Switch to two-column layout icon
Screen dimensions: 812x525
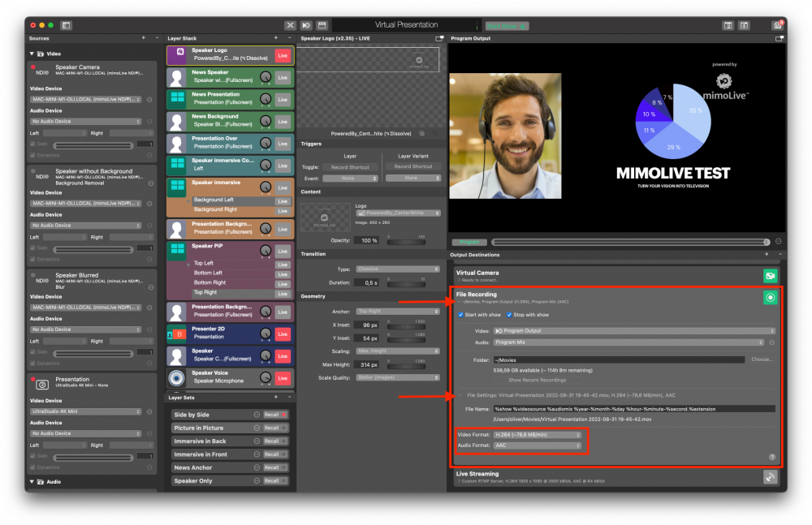tap(744, 25)
